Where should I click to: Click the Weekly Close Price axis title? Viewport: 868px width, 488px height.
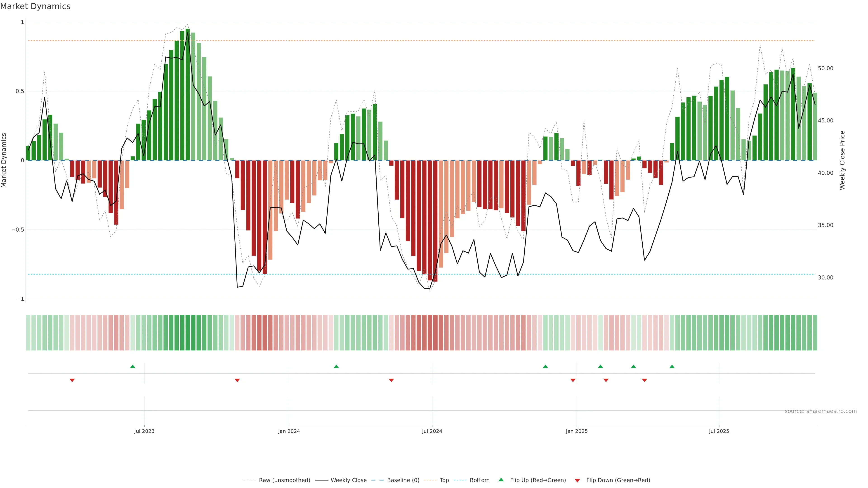tap(842, 160)
